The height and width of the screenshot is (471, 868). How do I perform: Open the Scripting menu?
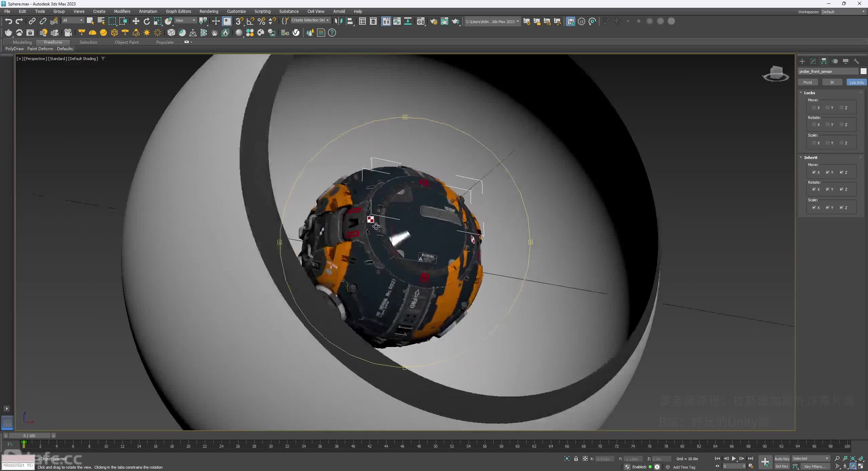click(x=262, y=11)
